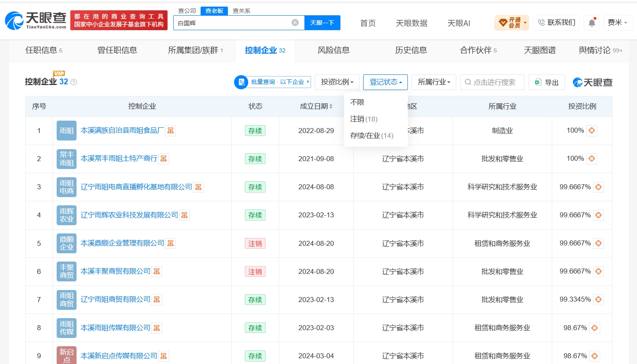Open equity chart icon for 辽宁雨辉农业科技发展有限公司
637x364 pixels.
[x=184, y=215]
